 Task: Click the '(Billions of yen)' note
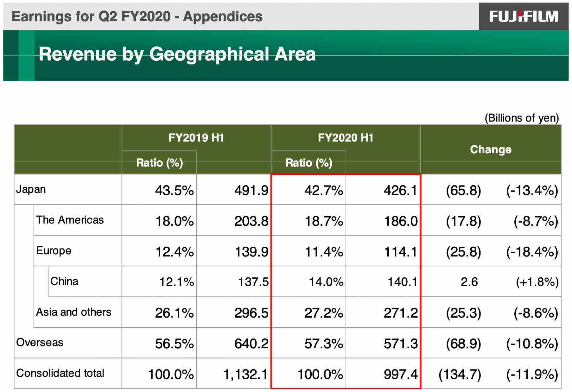[x=522, y=118]
